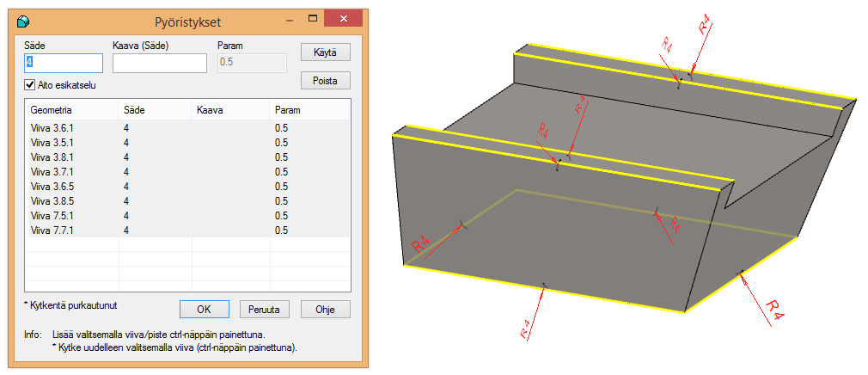This screenshot has width=868, height=375.
Task: Select row Viiva 3.7.1 in list
Action: [x=53, y=172]
